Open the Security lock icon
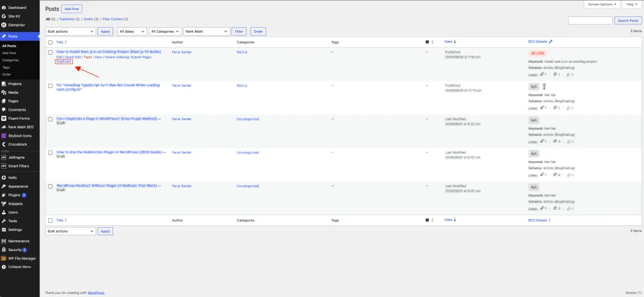This screenshot has height=297, width=644. pyautogui.click(x=4, y=250)
